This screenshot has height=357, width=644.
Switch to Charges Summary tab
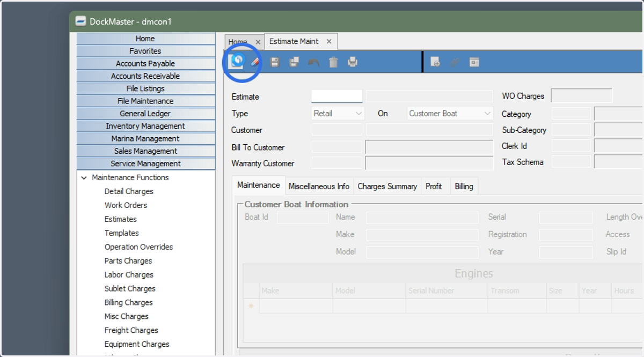tap(387, 186)
